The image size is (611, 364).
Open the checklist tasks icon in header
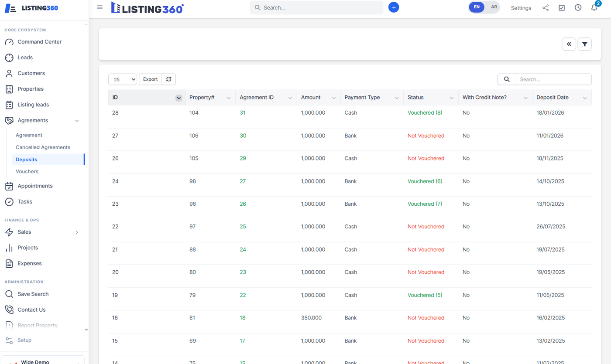coord(562,8)
